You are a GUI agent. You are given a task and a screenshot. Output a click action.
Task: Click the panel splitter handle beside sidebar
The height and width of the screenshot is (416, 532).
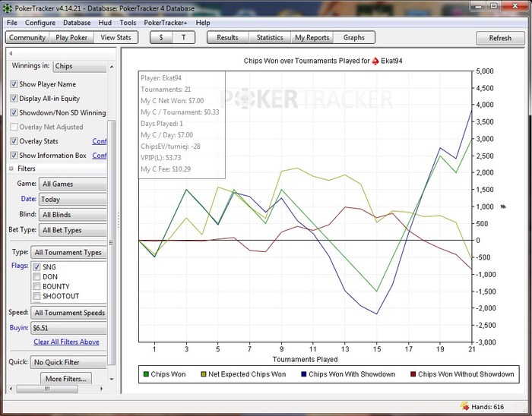(x=119, y=220)
